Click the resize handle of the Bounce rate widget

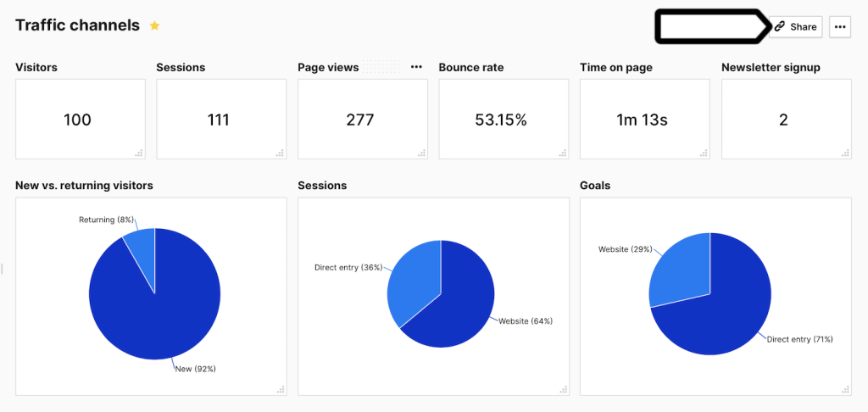click(563, 153)
